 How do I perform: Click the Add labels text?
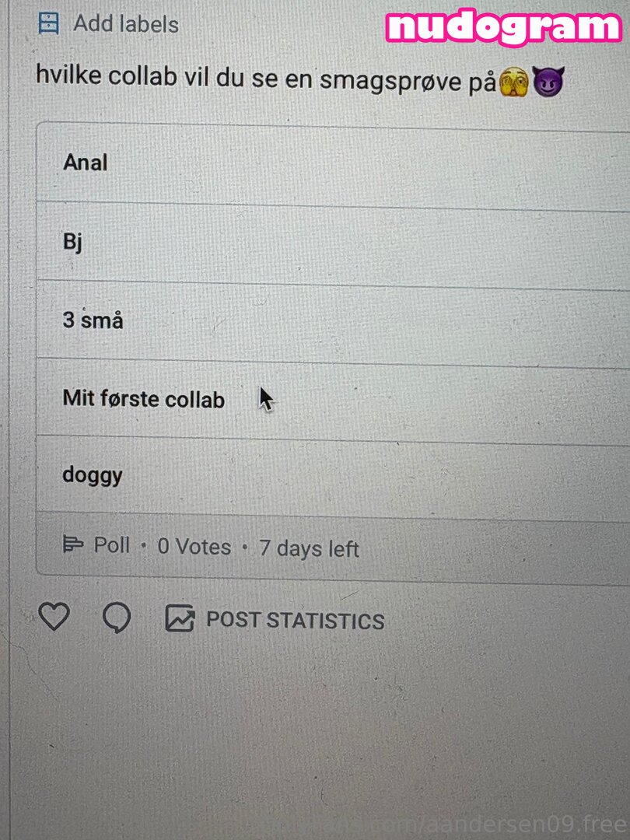point(126,24)
